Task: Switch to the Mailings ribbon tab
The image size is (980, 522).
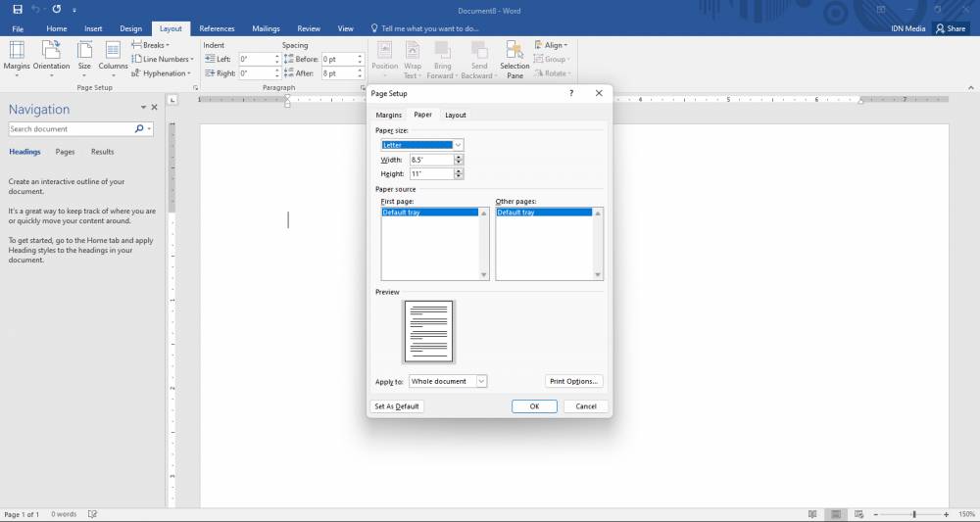Action: (265, 28)
